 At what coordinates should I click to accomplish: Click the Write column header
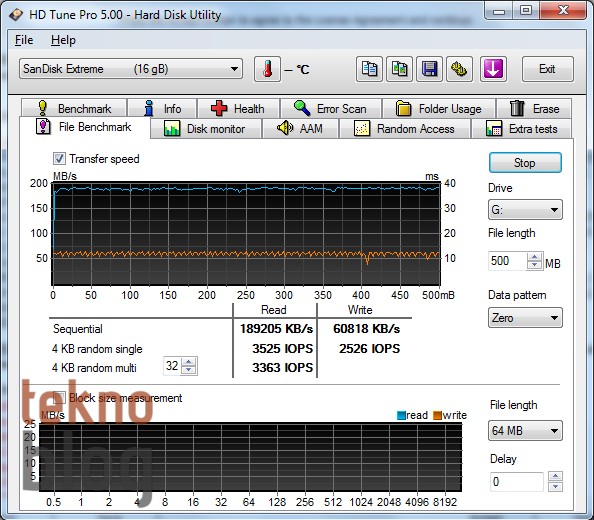tap(360, 310)
